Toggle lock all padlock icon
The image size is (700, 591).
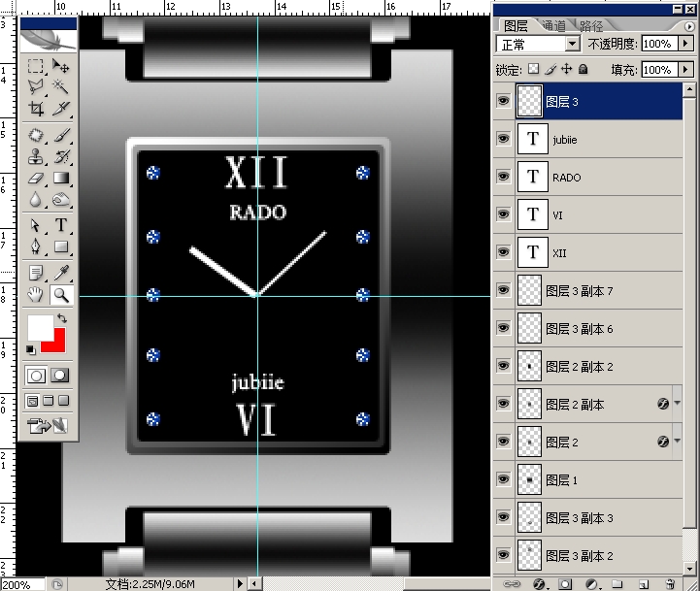tap(583, 69)
